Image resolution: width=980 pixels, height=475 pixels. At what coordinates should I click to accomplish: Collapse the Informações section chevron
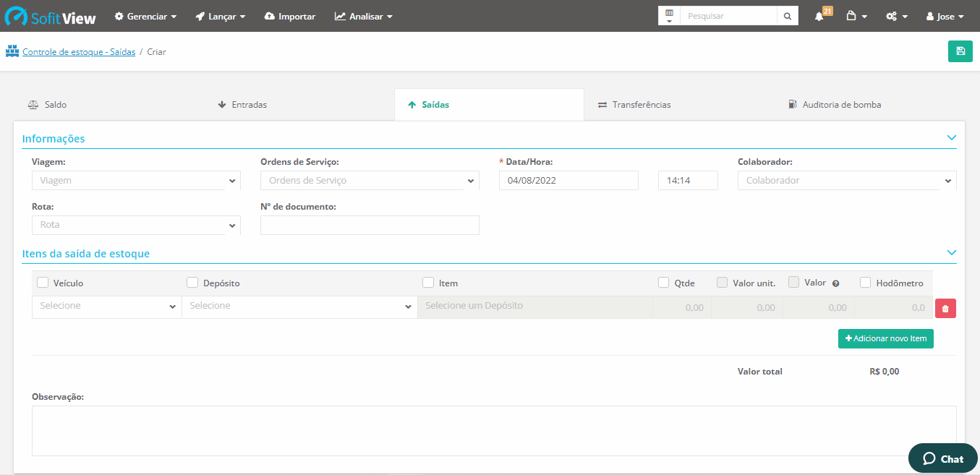[x=952, y=137]
